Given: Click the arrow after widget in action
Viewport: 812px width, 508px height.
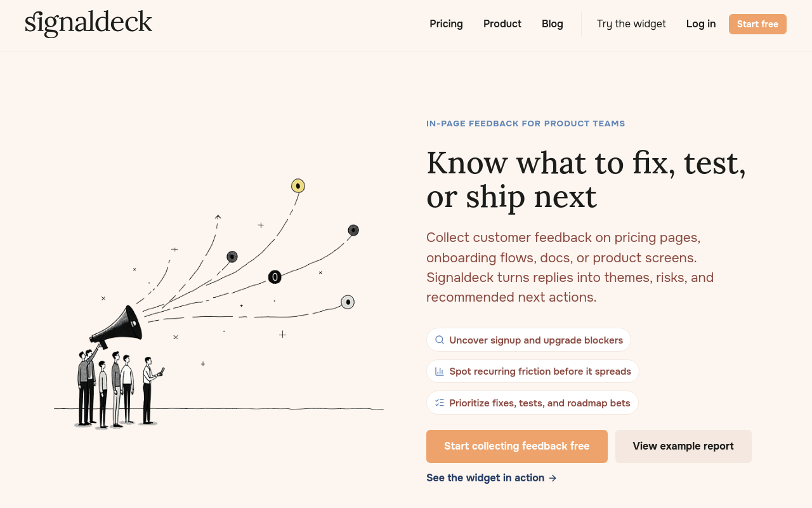Looking at the screenshot, I should (x=553, y=478).
